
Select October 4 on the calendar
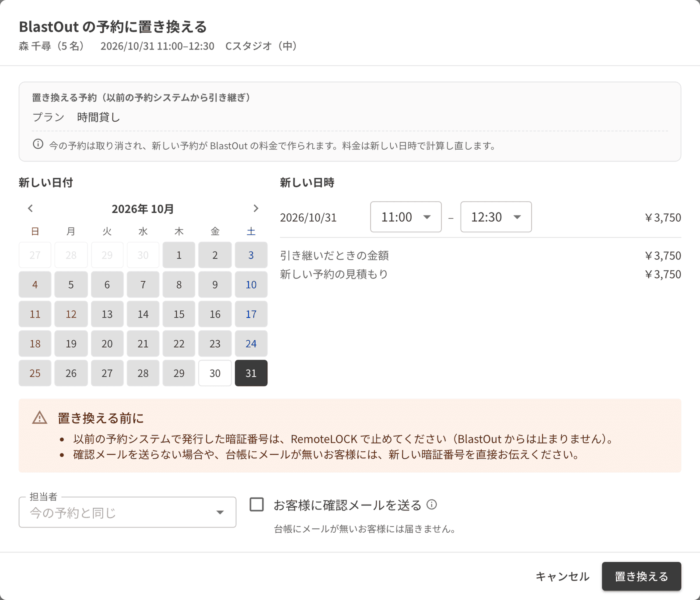[x=35, y=285]
